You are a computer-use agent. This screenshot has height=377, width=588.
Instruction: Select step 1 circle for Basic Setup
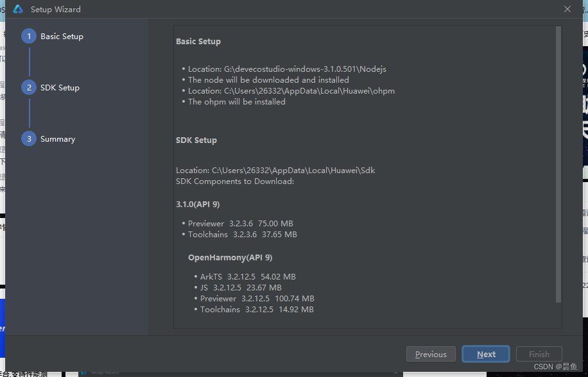[29, 37]
